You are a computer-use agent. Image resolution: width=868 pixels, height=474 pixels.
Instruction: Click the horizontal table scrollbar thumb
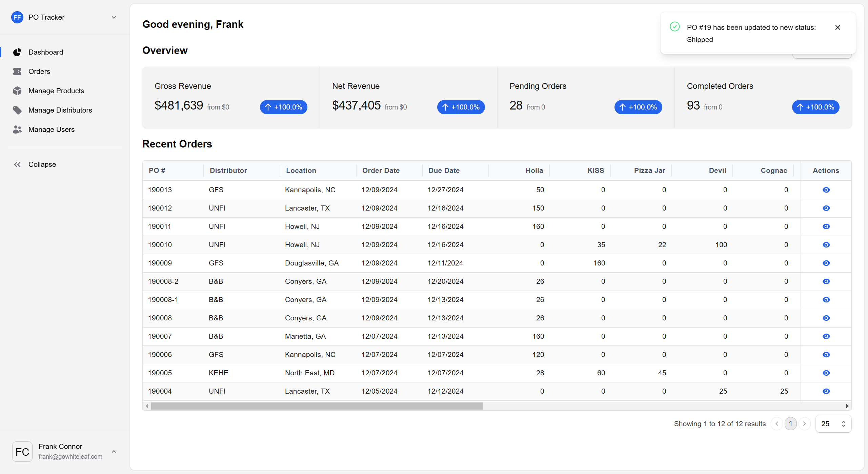317,406
